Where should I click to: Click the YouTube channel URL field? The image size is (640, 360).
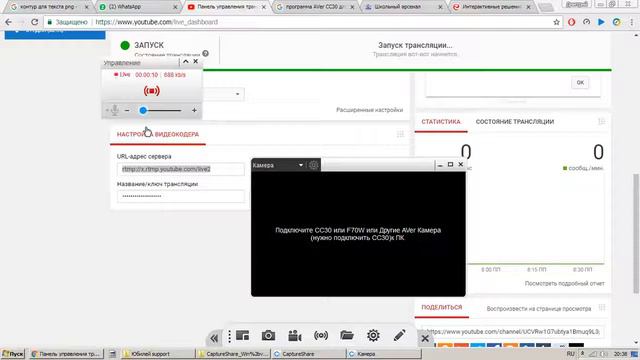coord(512,331)
